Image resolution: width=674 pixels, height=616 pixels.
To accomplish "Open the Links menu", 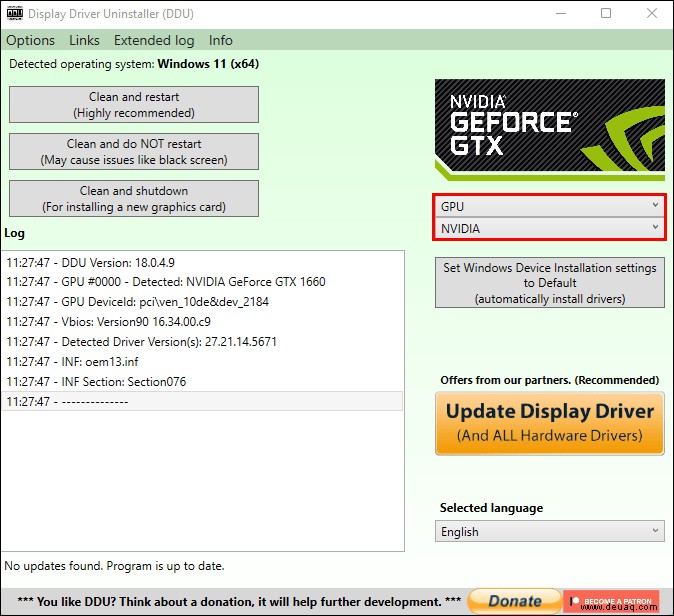I will click(84, 40).
